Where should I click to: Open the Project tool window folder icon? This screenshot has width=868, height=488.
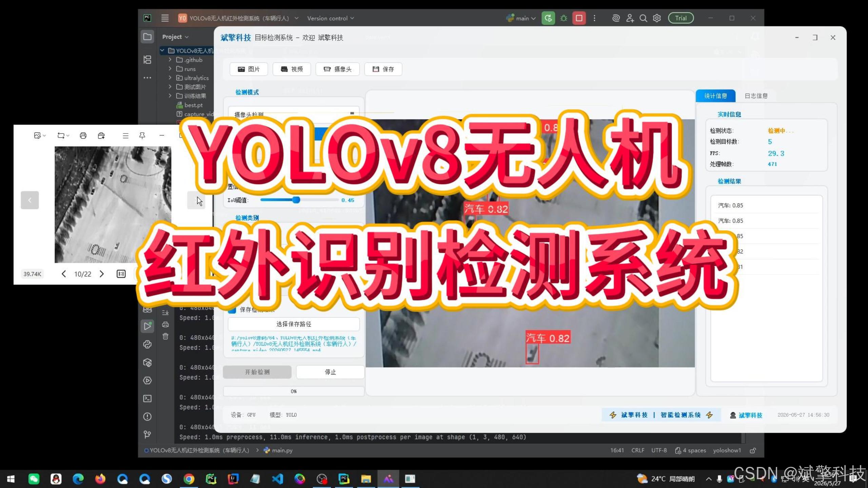147,37
